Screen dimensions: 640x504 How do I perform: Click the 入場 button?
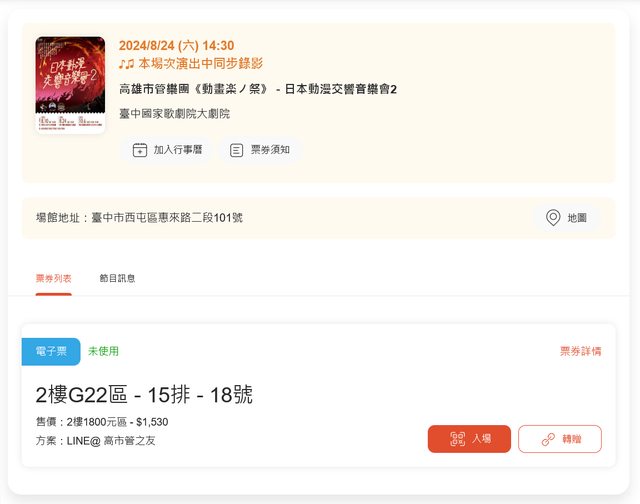pyautogui.click(x=469, y=439)
